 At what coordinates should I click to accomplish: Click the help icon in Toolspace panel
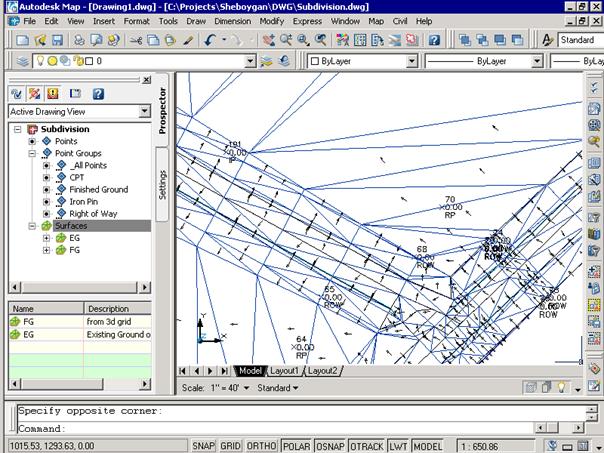tap(98, 93)
